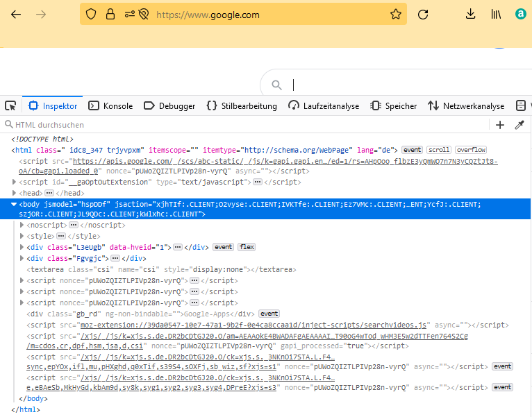Open the searchvideos.js extension link
This screenshot has width=532, height=417.
pos(253,325)
